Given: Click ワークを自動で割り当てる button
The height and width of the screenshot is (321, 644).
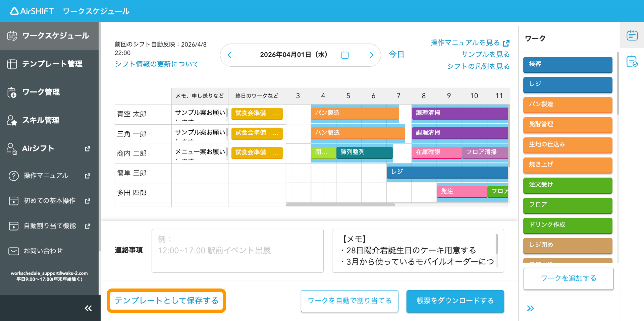Looking at the screenshot, I should [x=350, y=301].
